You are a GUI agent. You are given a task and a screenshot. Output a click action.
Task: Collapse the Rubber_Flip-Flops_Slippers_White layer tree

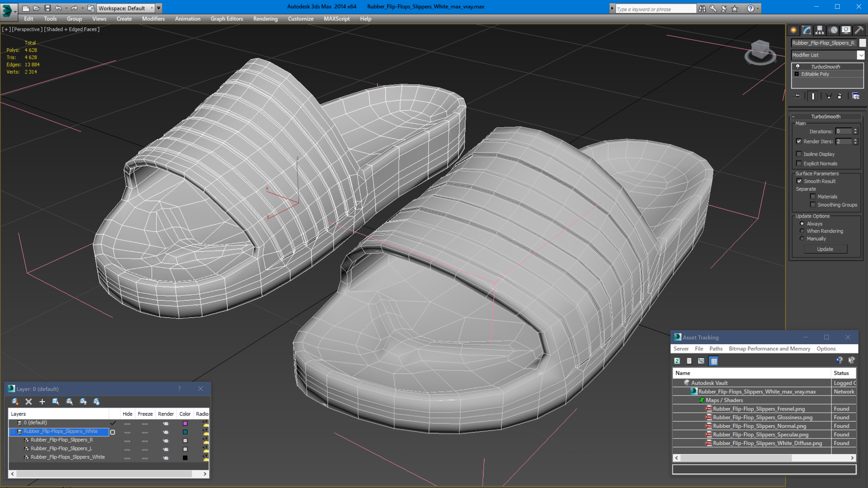click(12, 431)
